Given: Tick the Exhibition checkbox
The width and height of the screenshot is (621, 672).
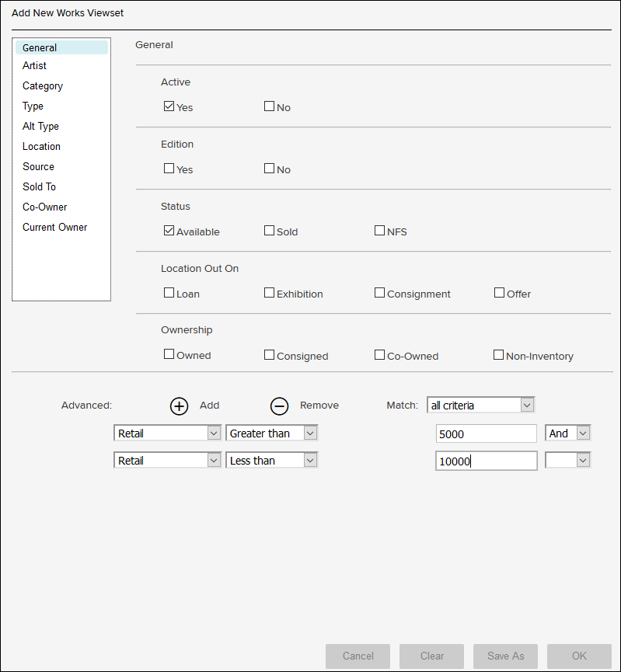Looking at the screenshot, I should pyautogui.click(x=269, y=293).
